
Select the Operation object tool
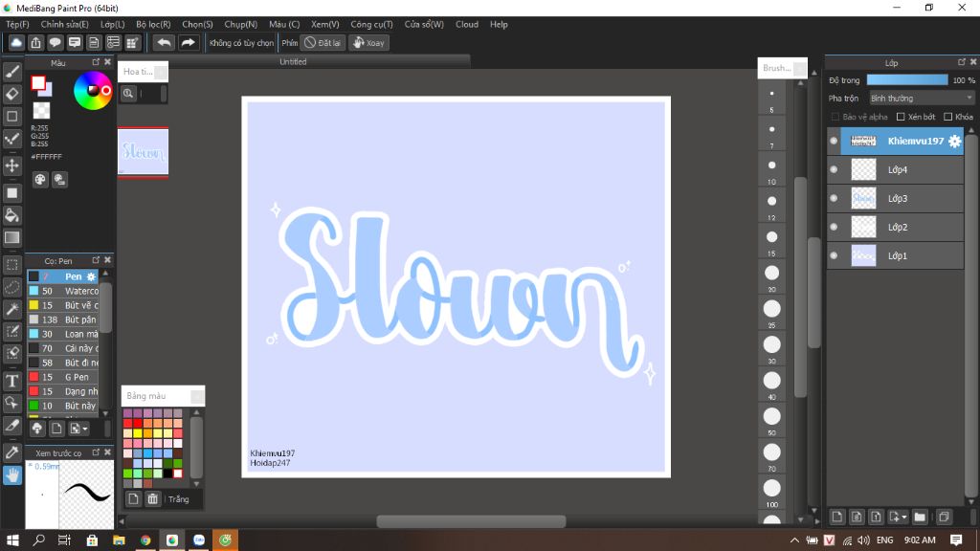tap(11, 403)
